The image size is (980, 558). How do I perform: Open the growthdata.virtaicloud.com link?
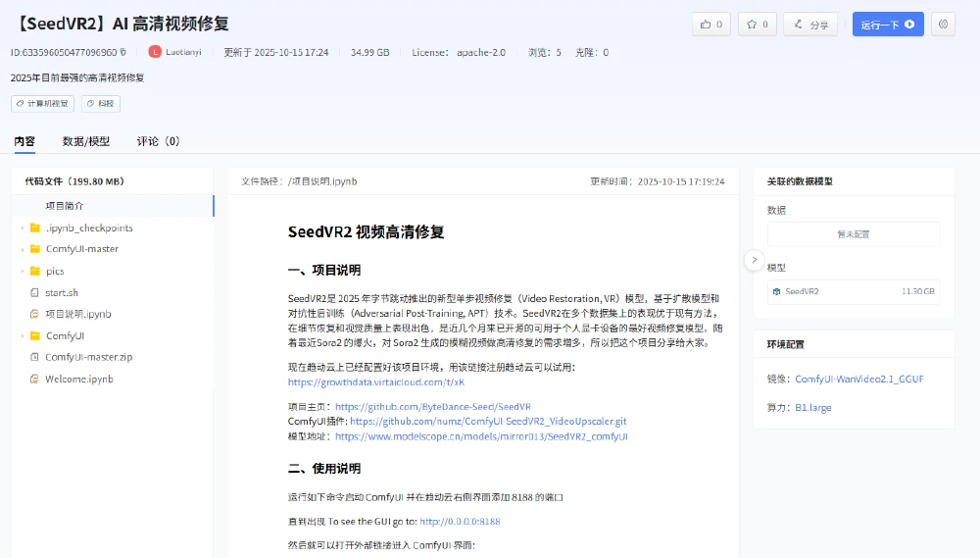[x=375, y=382]
